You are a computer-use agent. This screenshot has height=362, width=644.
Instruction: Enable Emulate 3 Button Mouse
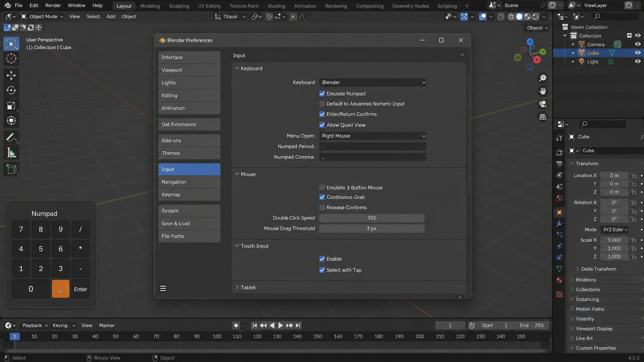pyautogui.click(x=322, y=188)
